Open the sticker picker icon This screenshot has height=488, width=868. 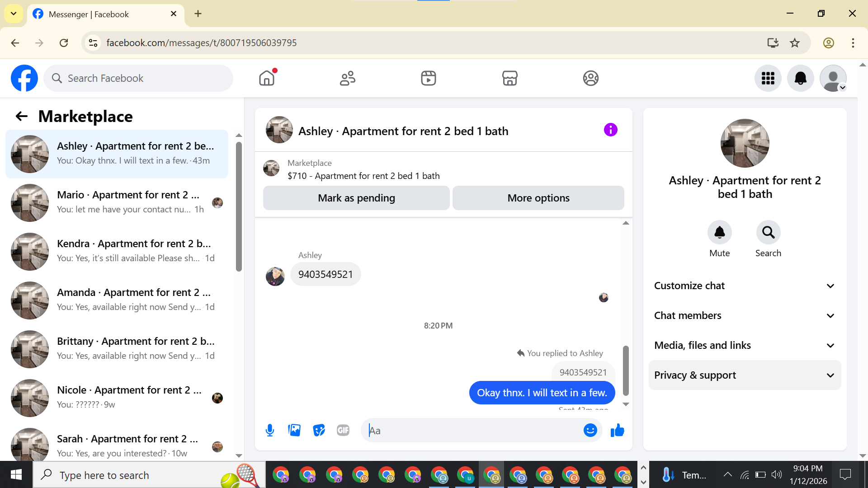(x=319, y=430)
